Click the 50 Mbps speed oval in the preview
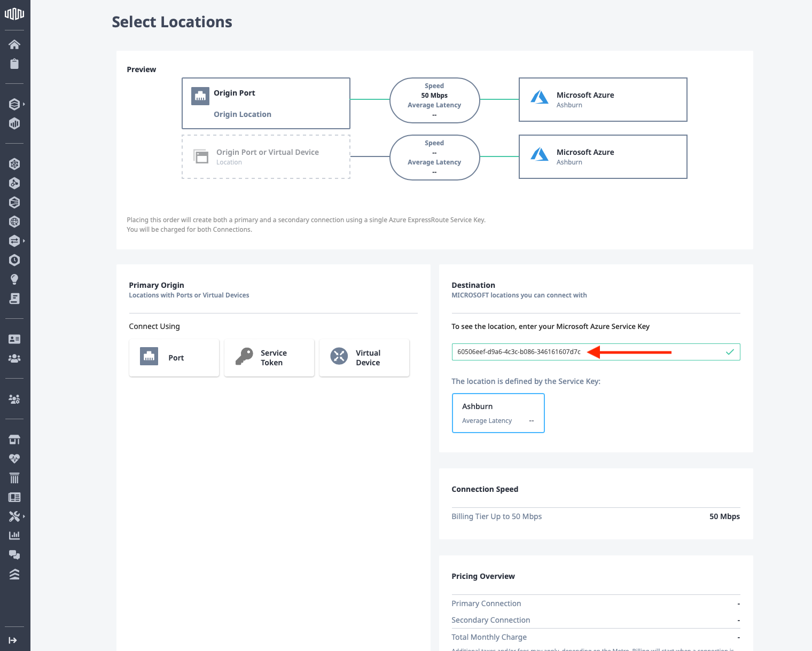812x651 pixels. [434, 100]
